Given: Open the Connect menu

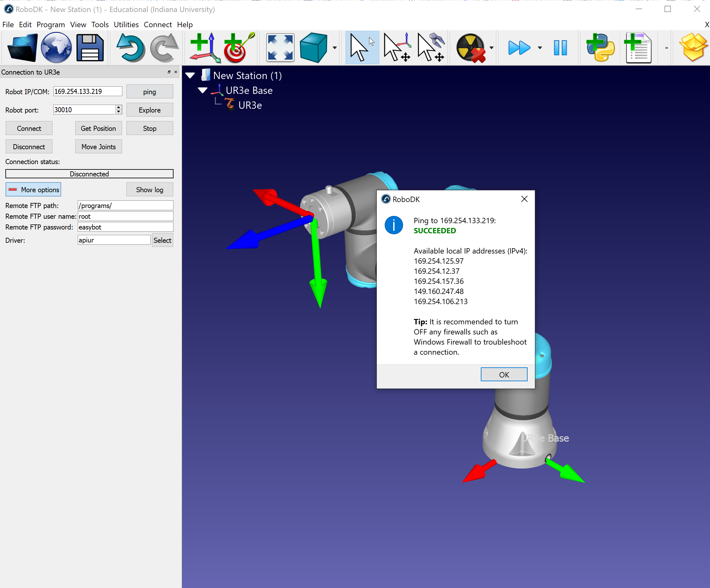Looking at the screenshot, I should (x=157, y=24).
